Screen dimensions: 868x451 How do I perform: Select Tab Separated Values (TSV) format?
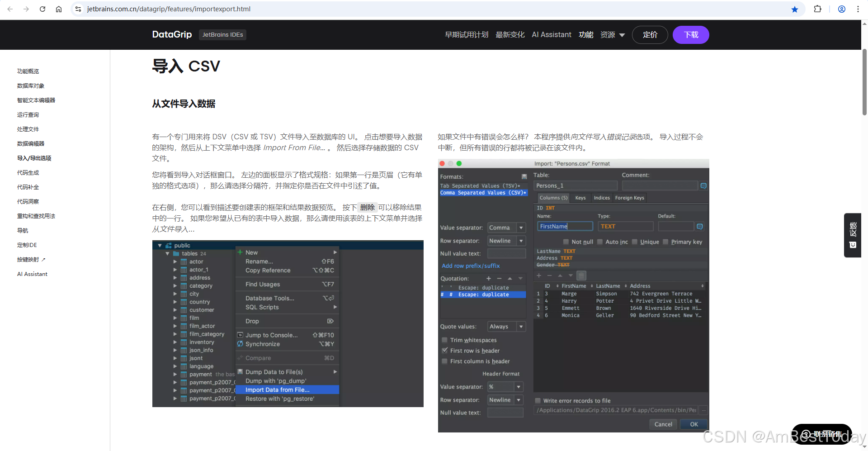point(483,186)
